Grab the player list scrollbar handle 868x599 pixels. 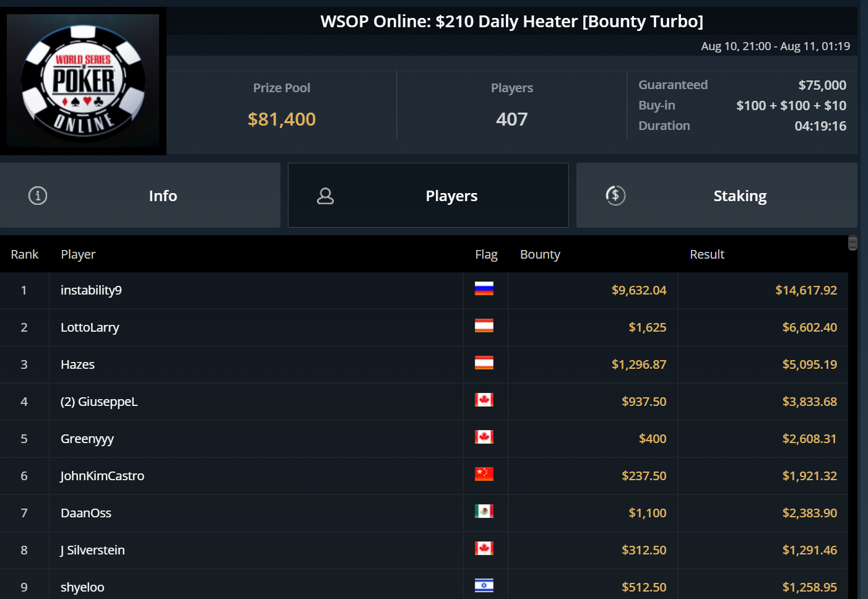853,243
